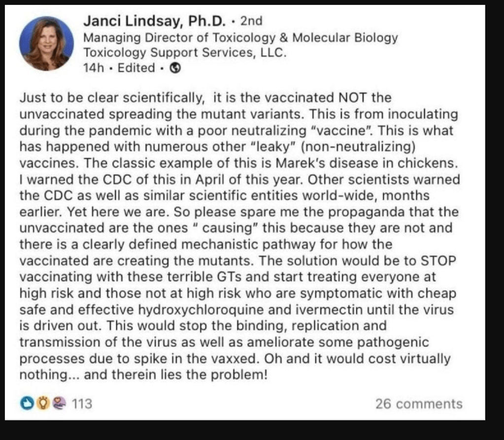
Task: Click the first line starting Just to be clear
Action: (x=205, y=98)
